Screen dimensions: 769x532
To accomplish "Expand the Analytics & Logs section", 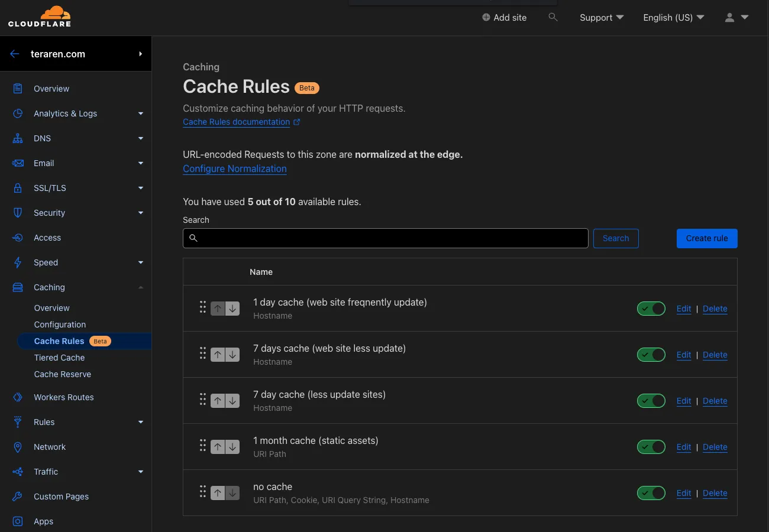I will coord(141,113).
